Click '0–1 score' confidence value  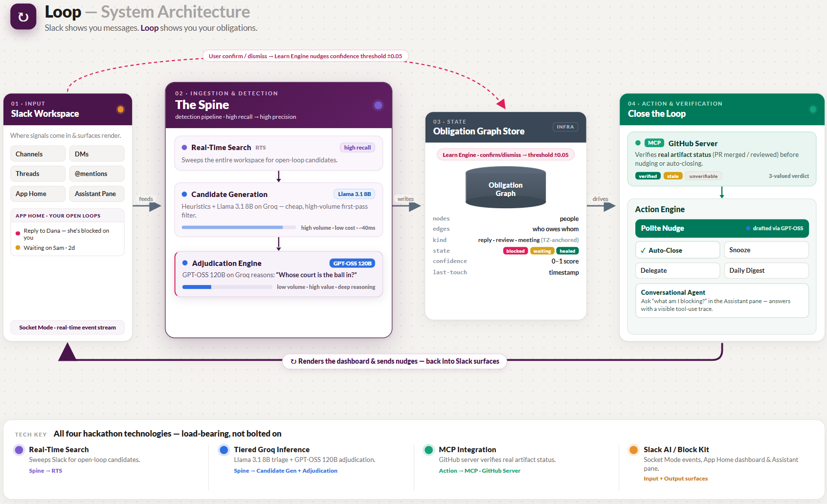(x=565, y=261)
